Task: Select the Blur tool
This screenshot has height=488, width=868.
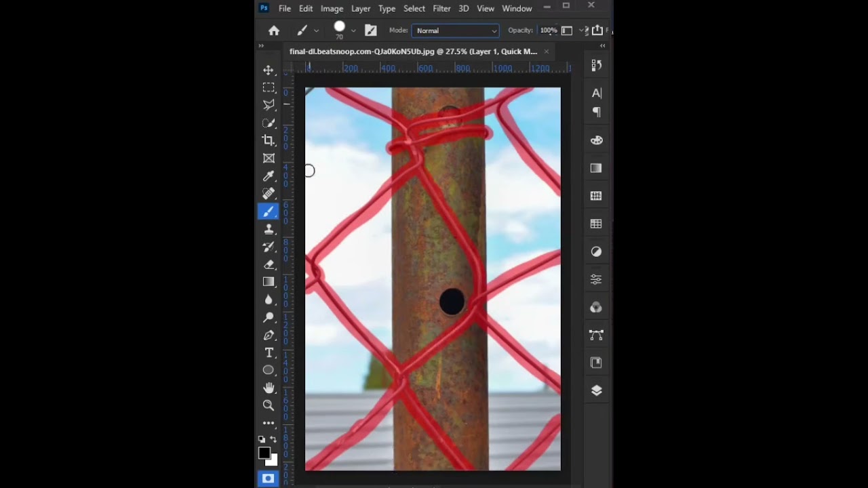Action: [x=269, y=300]
